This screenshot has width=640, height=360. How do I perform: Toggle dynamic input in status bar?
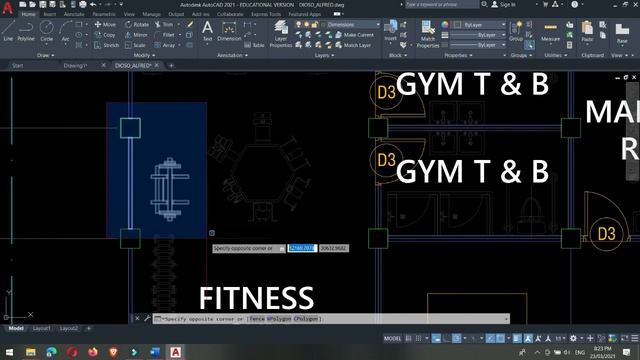pyautogui.click(x=436, y=338)
